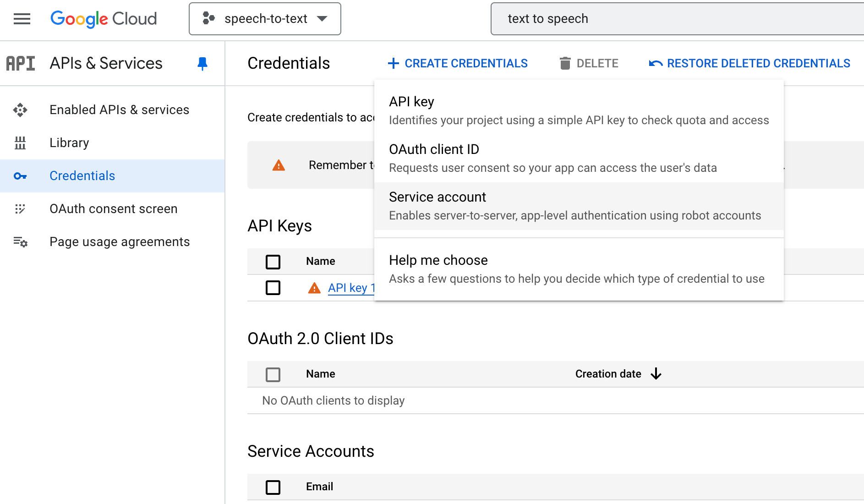
Task: Click the Google Cloud logo
Action: [x=104, y=19]
